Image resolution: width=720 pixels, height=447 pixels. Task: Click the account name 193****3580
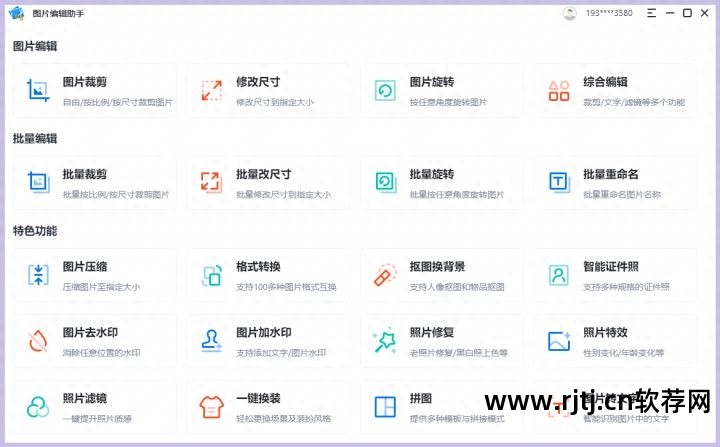click(x=609, y=13)
